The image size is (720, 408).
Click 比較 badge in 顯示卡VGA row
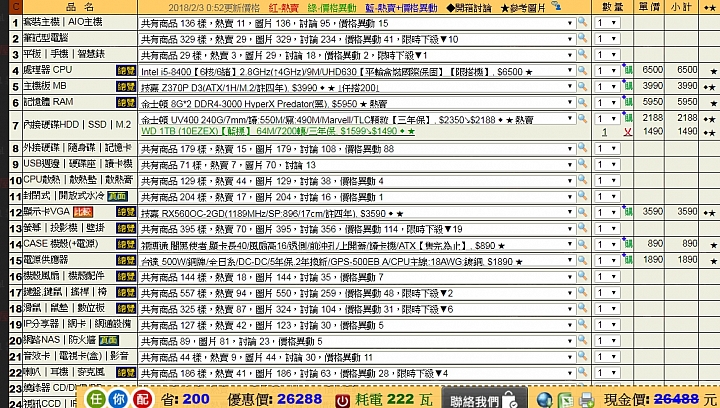click(83, 212)
